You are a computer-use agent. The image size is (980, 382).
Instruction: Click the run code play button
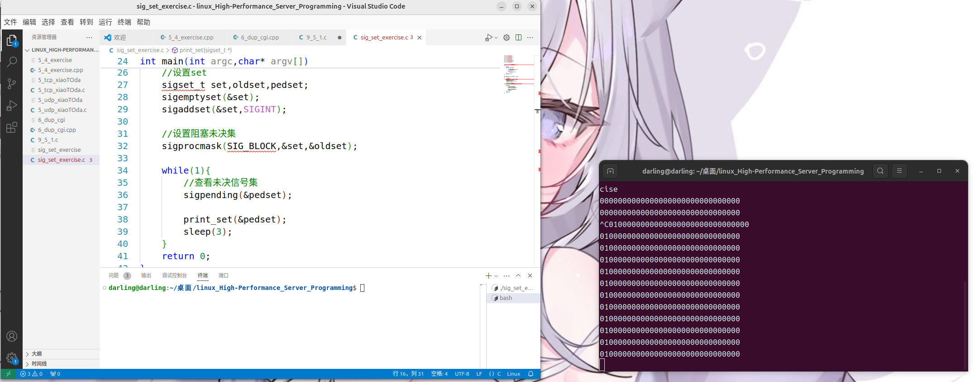(488, 38)
